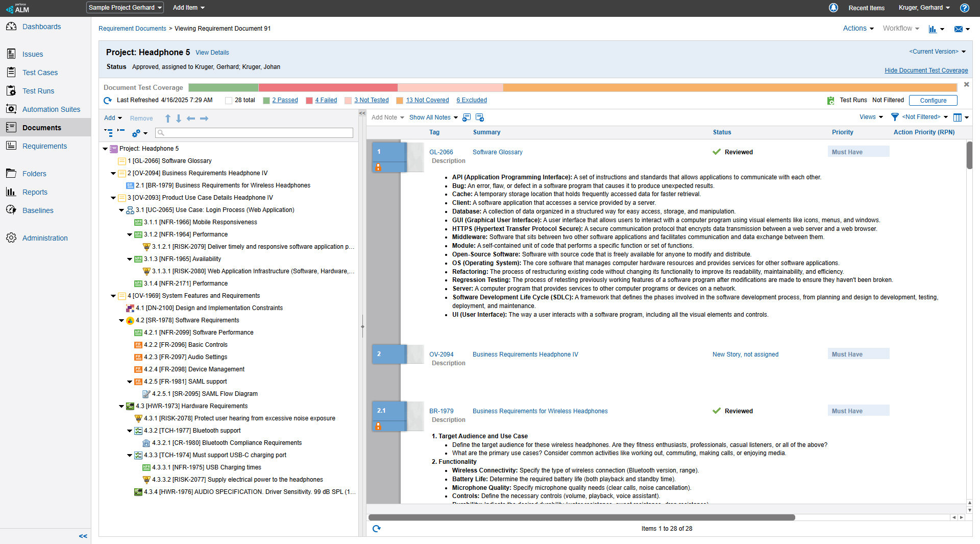Open the Add Item dropdown
This screenshot has width=980, height=544.
[188, 7]
